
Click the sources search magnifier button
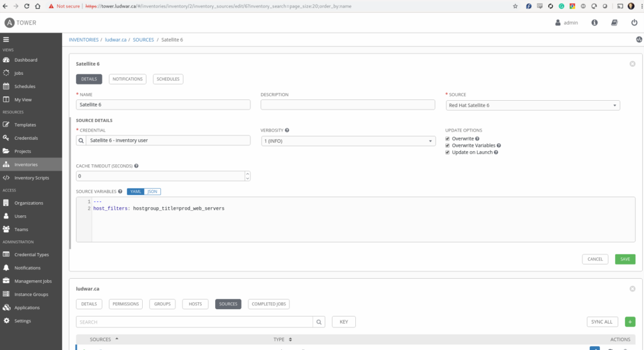point(319,322)
